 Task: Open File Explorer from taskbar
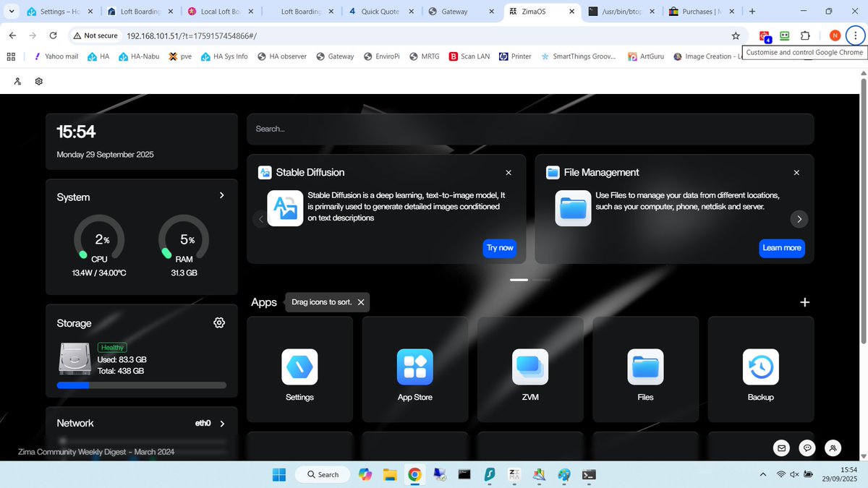point(391,474)
